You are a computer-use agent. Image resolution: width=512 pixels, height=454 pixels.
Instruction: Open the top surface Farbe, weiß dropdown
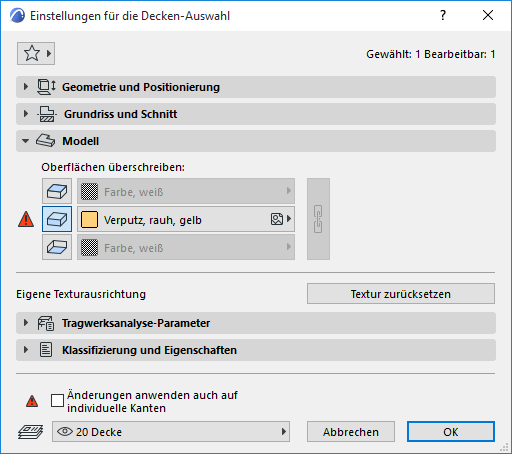point(186,191)
